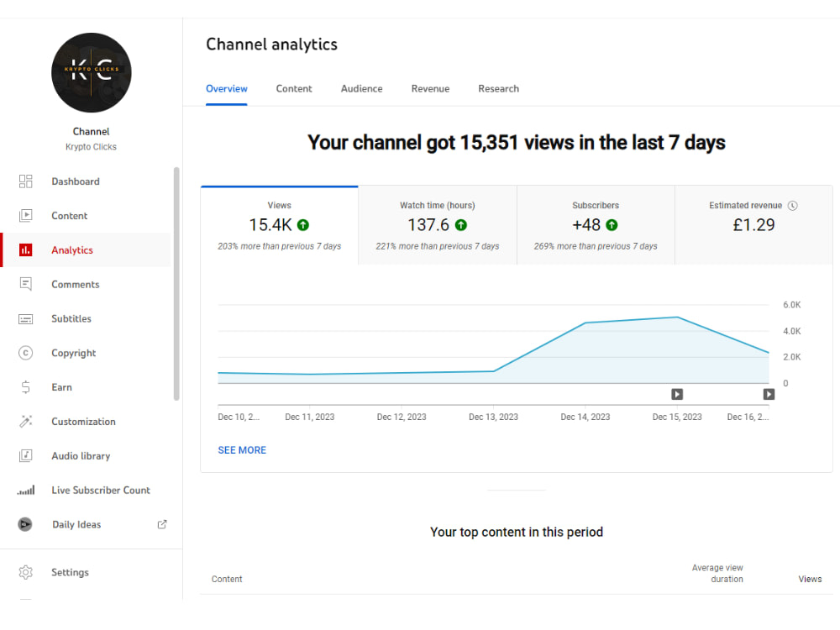Click the video marker under Dec 16 on chart

pos(769,395)
